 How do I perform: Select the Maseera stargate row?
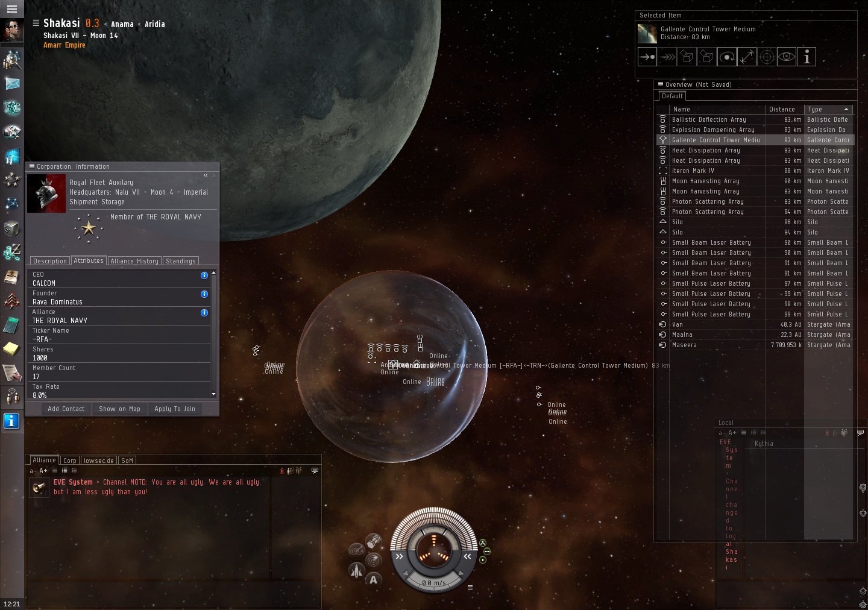pyautogui.click(x=755, y=345)
